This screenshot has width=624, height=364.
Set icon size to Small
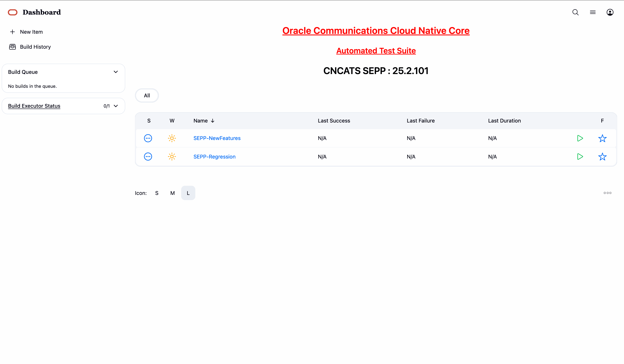pos(157,193)
